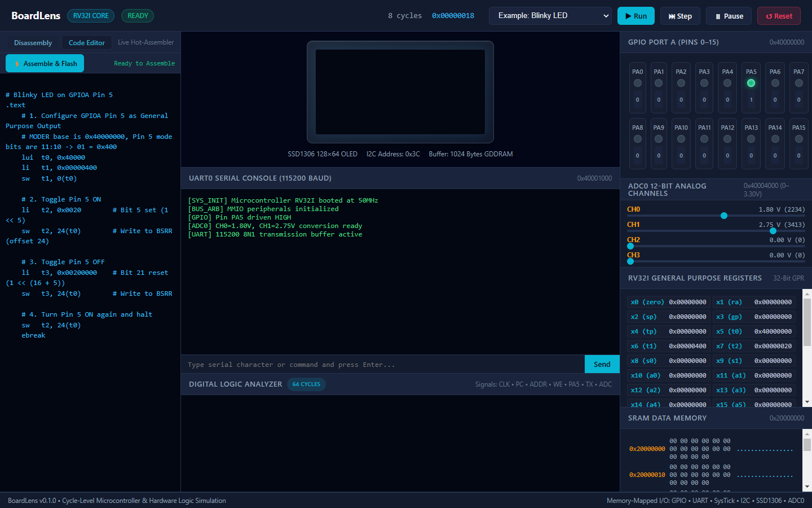This screenshot has height=508, width=812.
Task: Click the PA14 pin LED
Action: (x=775, y=139)
